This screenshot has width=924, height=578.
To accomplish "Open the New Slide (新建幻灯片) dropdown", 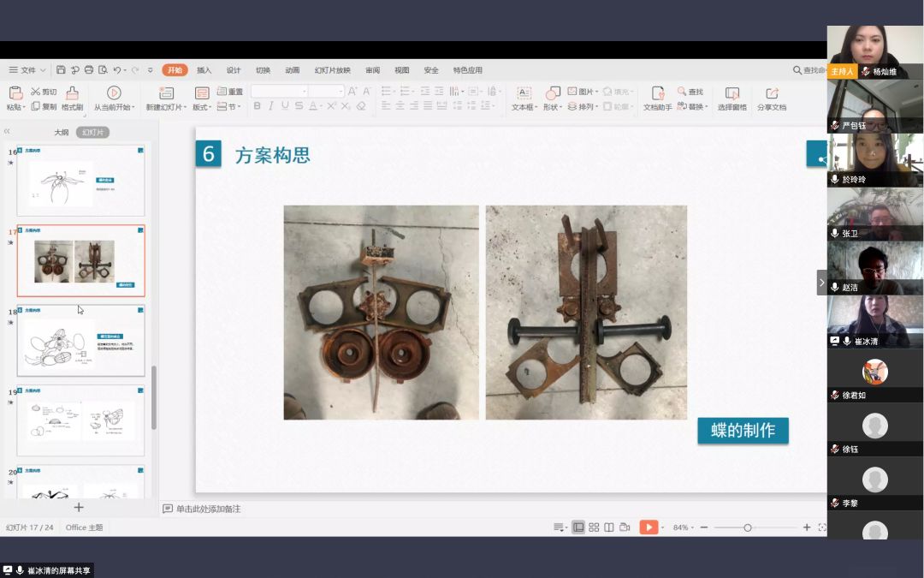I will (x=164, y=108).
